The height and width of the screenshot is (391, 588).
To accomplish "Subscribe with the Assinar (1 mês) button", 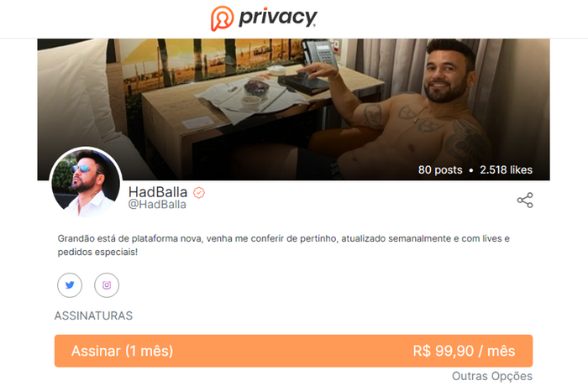I will click(293, 351).
